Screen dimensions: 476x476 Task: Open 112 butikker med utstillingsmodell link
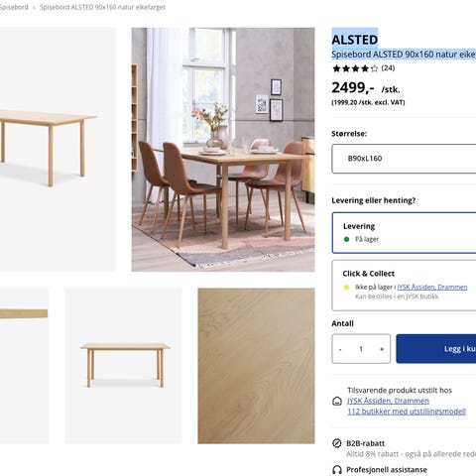407,412
